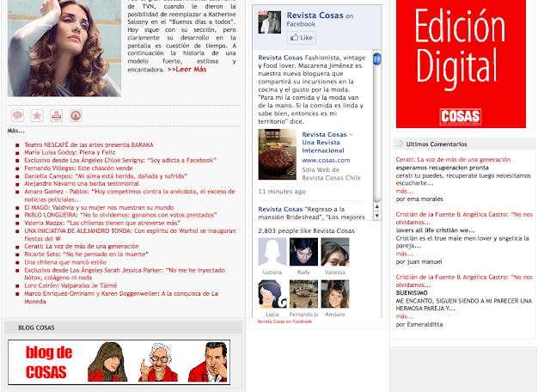
Task: Open Vanessa's profile picture
Action: pos(335,252)
